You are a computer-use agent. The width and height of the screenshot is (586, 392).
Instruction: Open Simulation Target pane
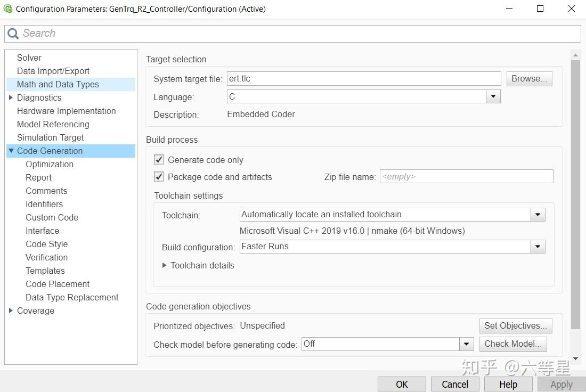(51, 137)
